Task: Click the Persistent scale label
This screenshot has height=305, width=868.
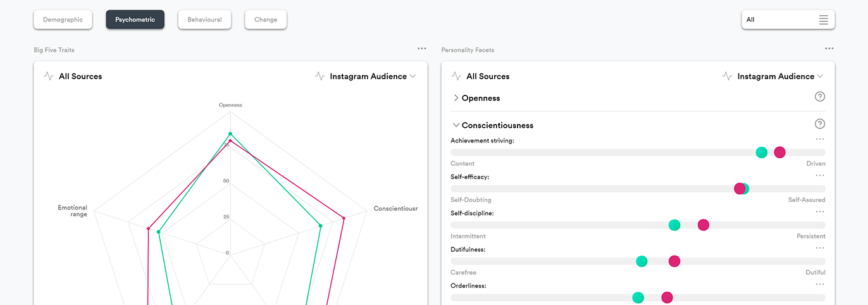Action: [811, 236]
